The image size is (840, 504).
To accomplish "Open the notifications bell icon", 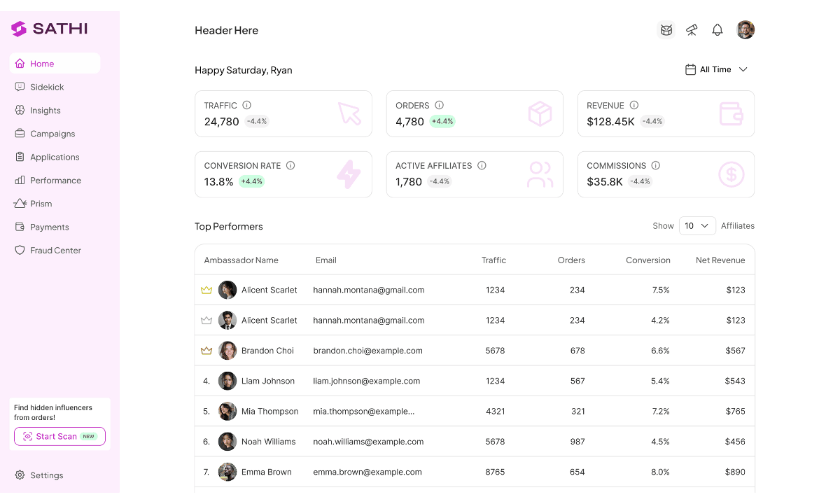I will coord(717,30).
